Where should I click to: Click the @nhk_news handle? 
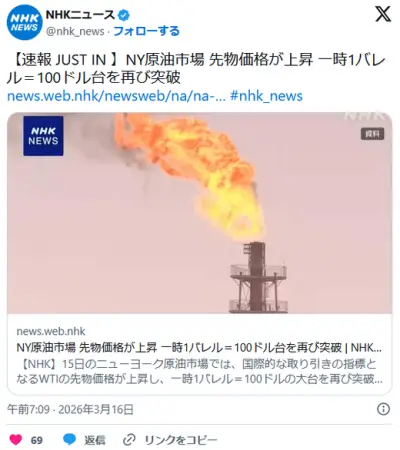(75, 31)
